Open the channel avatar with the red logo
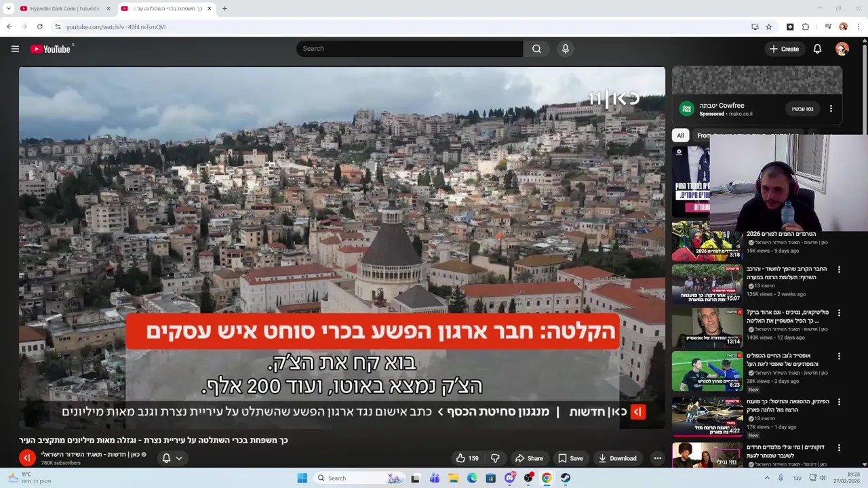 [27, 458]
